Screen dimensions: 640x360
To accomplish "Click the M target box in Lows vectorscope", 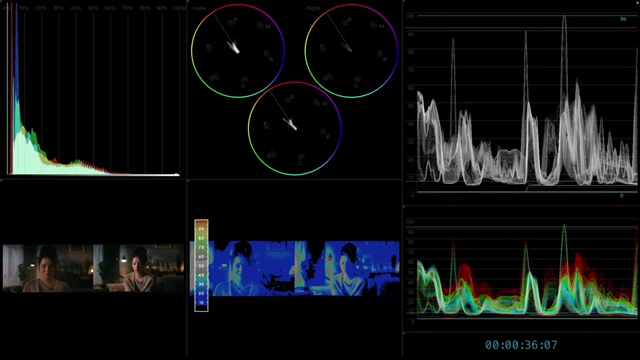I will 260,25.
